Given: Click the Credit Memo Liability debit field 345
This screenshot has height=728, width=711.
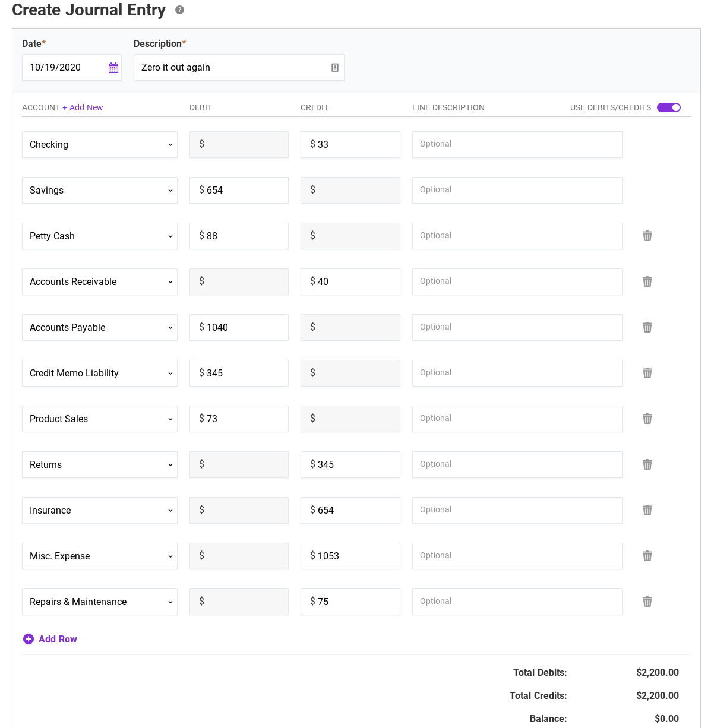Looking at the screenshot, I should (239, 374).
